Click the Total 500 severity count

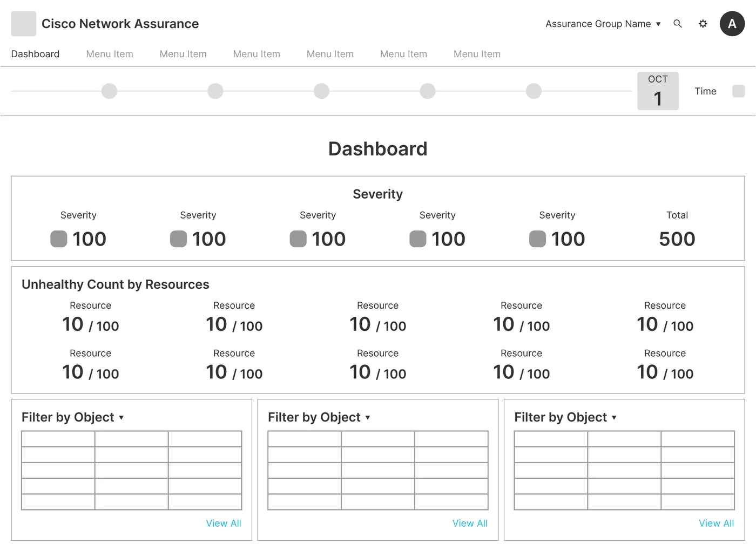(677, 239)
